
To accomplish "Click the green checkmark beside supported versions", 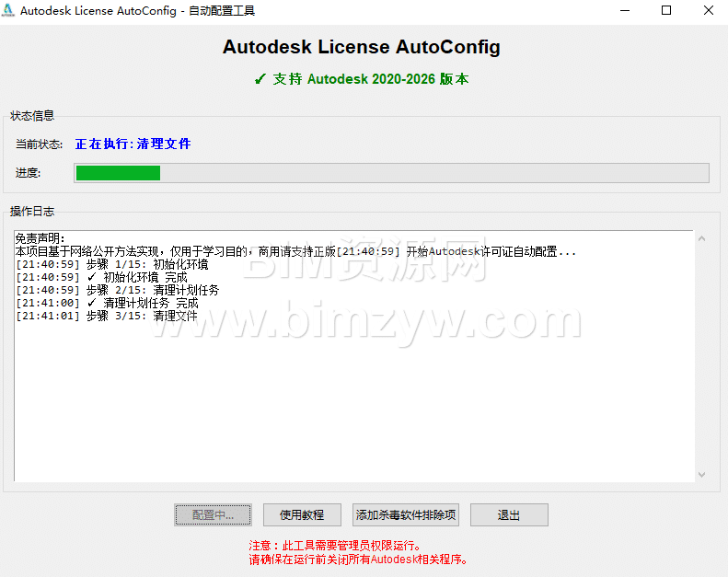I will coord(260,79).
